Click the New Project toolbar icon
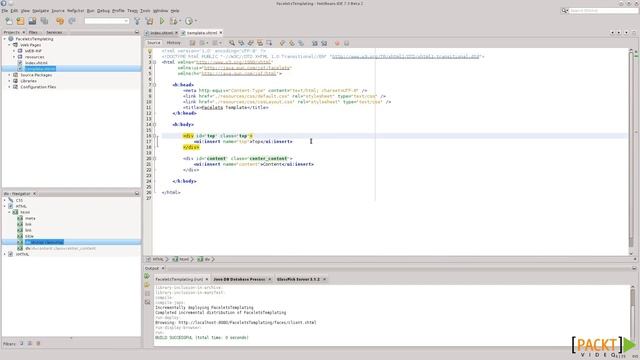This screenshot has width=640, height=360. click(x=20, y=21)
